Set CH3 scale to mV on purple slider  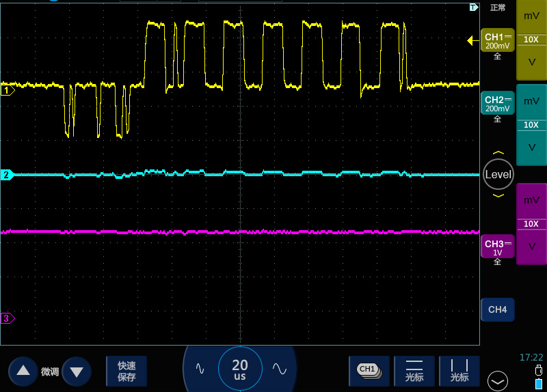(531, 200)
